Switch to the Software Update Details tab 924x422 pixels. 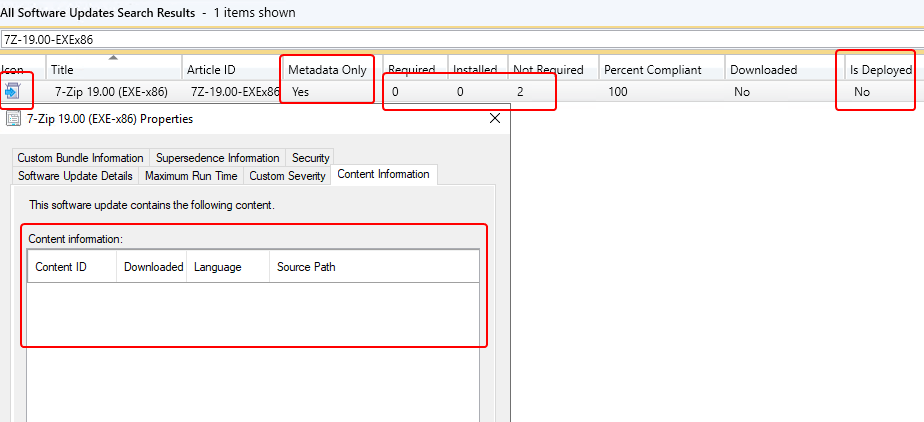[x=75, y=176]
